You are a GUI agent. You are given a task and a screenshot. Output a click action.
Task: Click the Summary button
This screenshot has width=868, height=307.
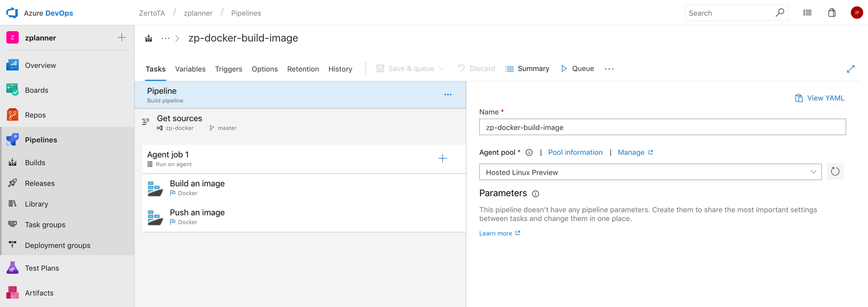[x=527, y=69]
